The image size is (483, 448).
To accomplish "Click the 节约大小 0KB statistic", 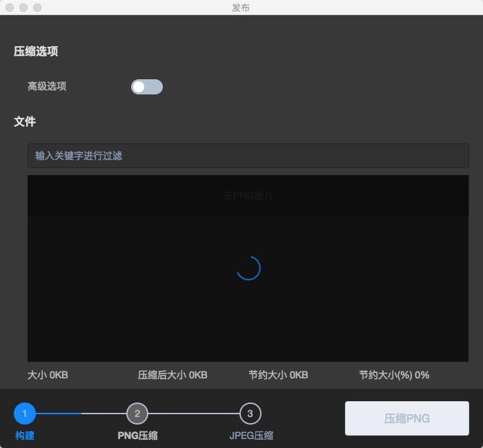I will click(278, 375).
